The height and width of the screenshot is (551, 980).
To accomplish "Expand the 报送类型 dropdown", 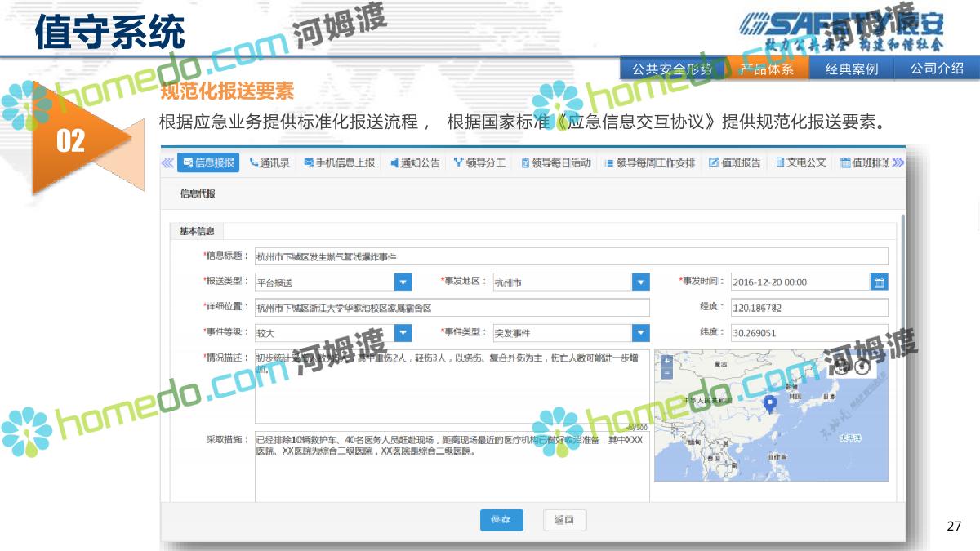I will pyautogui.click(x=403, y=282).
